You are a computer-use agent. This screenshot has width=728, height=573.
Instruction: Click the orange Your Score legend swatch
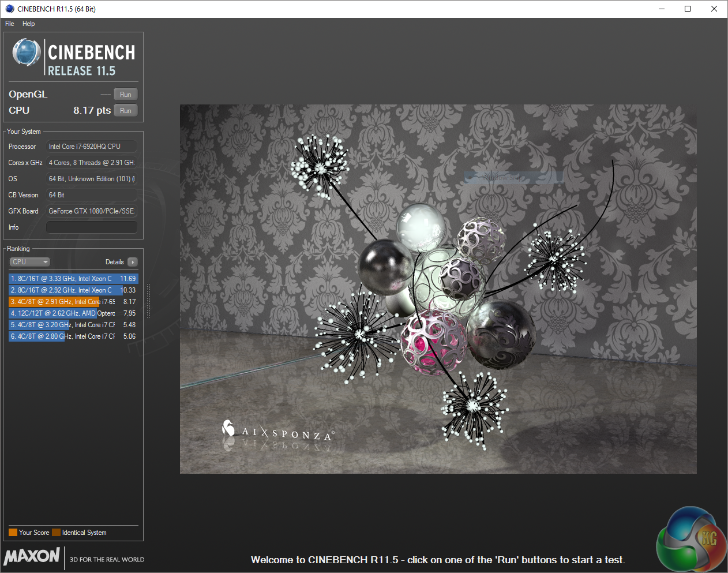[13, 533]
